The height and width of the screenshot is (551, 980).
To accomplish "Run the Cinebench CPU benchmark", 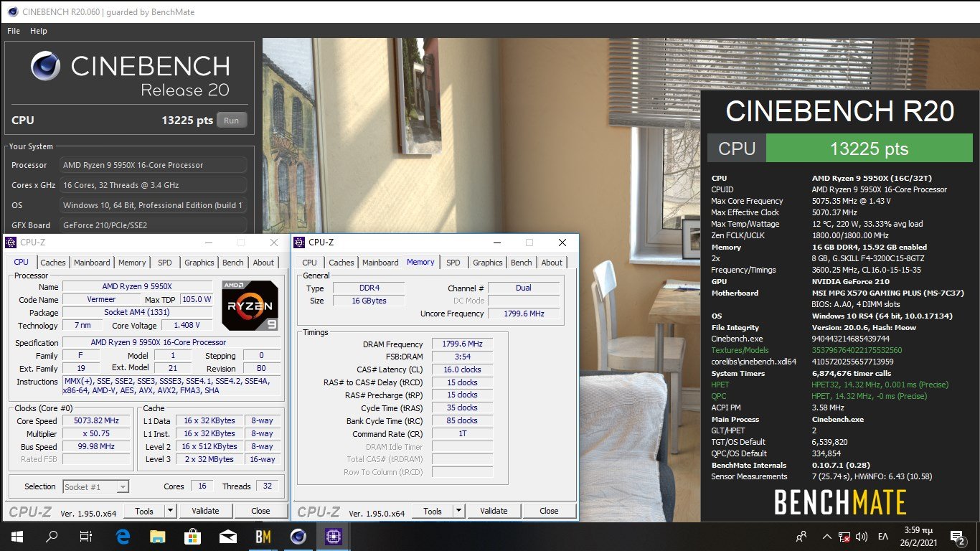I will coord(232,121).
